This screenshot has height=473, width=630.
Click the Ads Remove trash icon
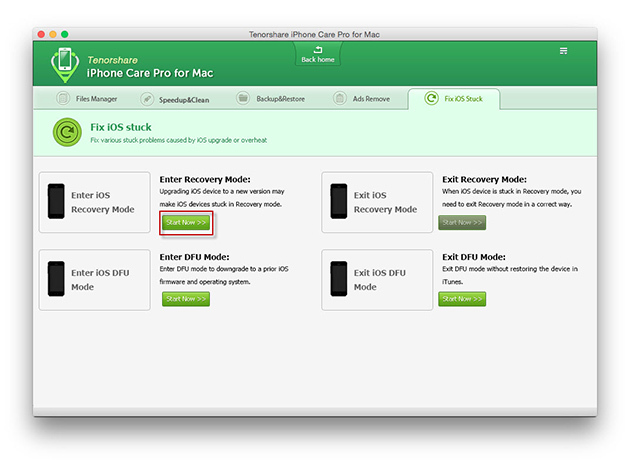(x=340, y=98)
